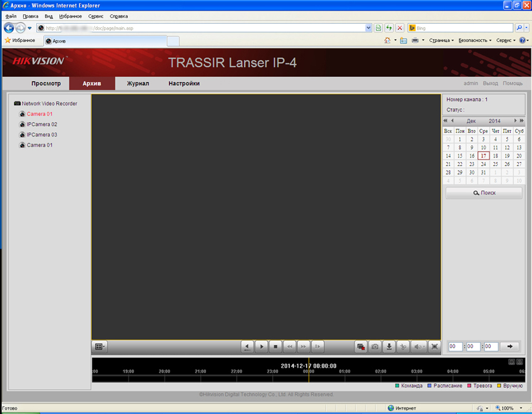532x414 pixels.
Task: Open the Сервис command bar dropdown
Action: coord(506,40)
